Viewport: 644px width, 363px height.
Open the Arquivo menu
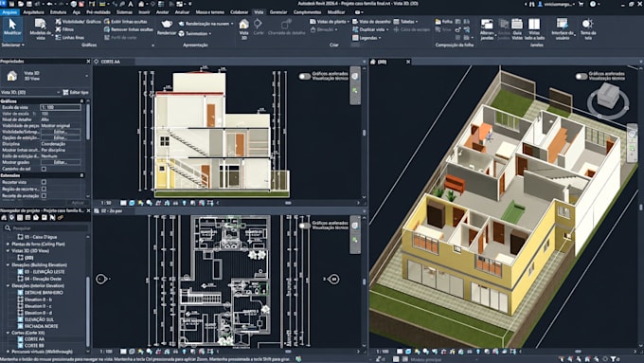tap(9, 12)
